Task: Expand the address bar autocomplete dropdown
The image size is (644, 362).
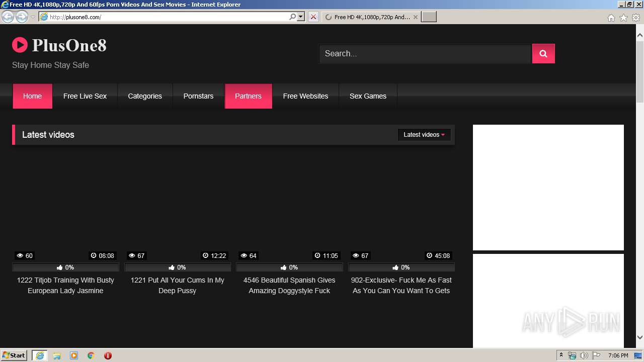Action: 301,17
